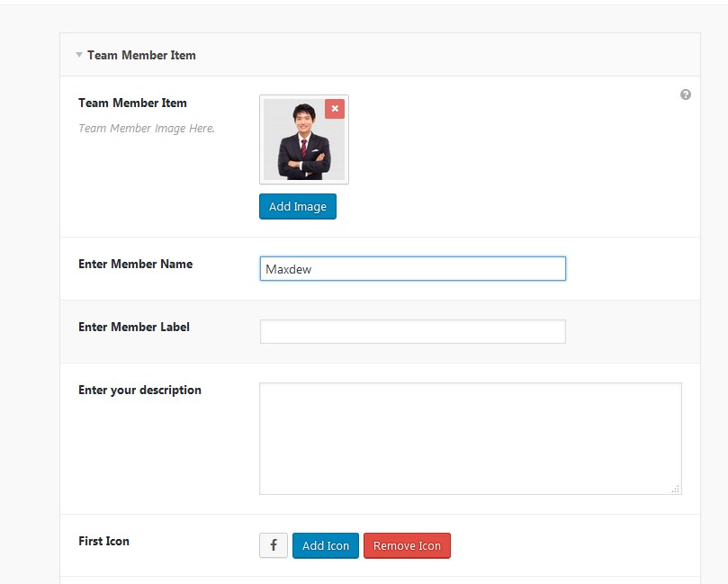Click the Add Image button
Screen dimensions: 728x584
(298, 207)
